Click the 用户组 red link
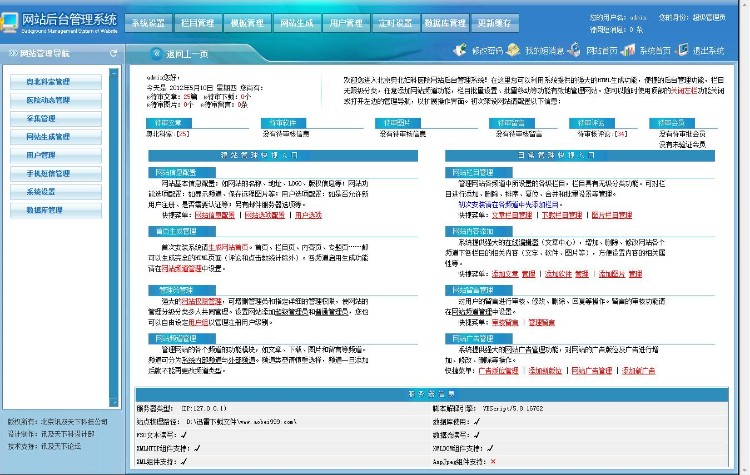The height and width of the screenshot is (475, 750). click(198, 323)
